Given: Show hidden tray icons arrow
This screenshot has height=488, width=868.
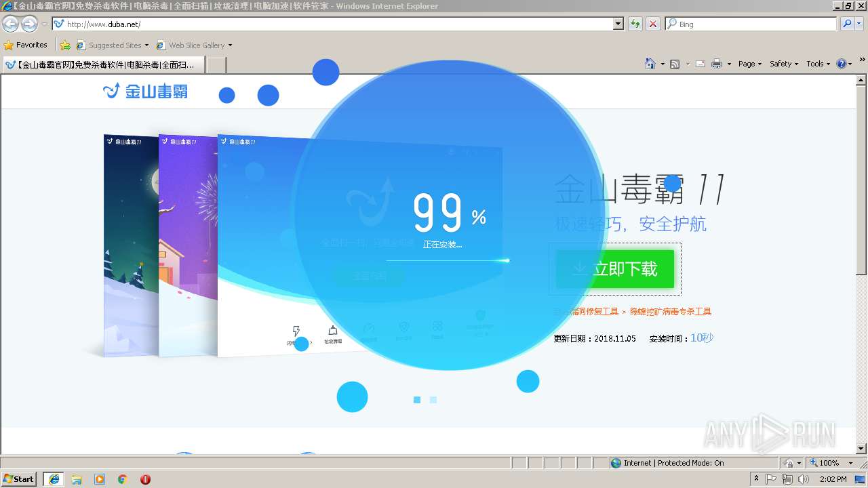Looking at the screenshot, I should pyautogui.click(x=756, y=479).
